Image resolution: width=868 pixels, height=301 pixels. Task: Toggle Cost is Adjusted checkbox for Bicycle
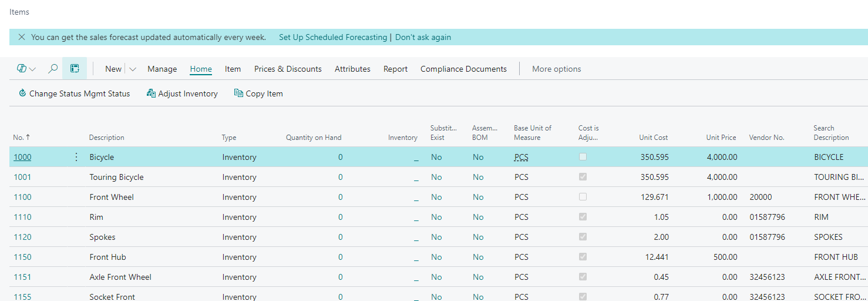click(x=583, y=157)
